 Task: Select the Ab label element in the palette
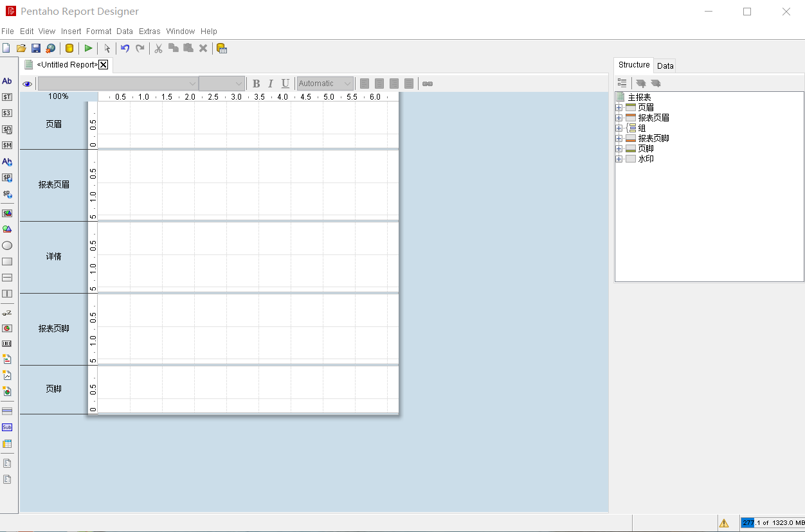click(x=7, y=81)
